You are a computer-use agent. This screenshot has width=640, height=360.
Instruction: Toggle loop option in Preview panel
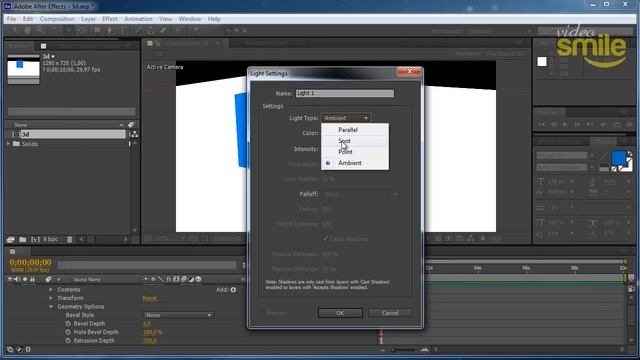tap(617, 124)
